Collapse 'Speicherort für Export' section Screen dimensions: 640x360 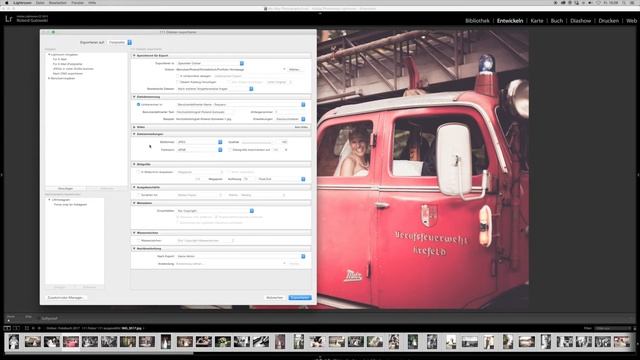[134, 56]
